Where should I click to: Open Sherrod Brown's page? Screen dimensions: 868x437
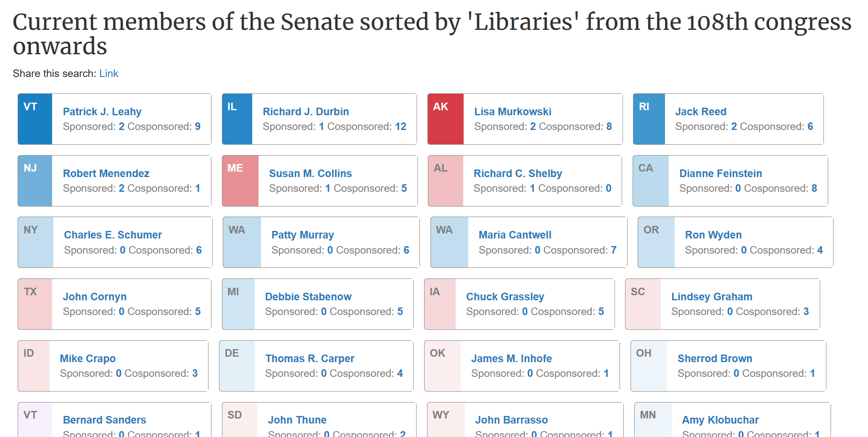pos(715,358)
